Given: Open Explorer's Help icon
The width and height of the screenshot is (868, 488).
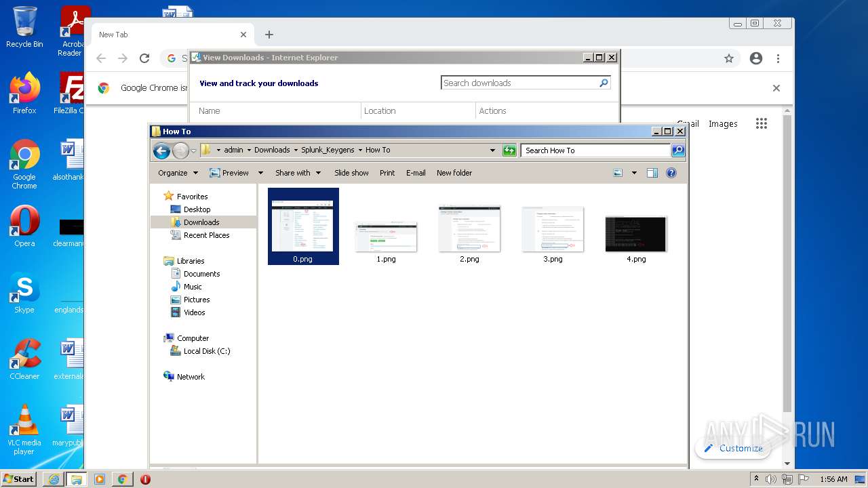Looking at the screenshot, I should tap(671, 173).
